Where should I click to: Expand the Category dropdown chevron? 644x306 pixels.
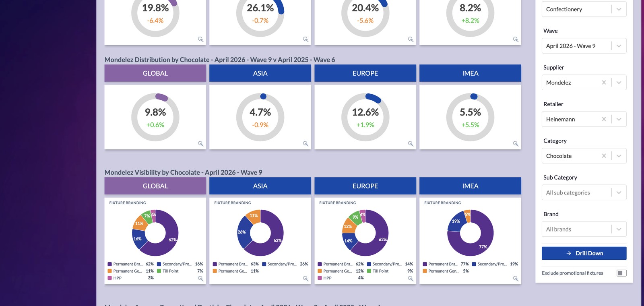pyautogui.click(x=619, y=156)
